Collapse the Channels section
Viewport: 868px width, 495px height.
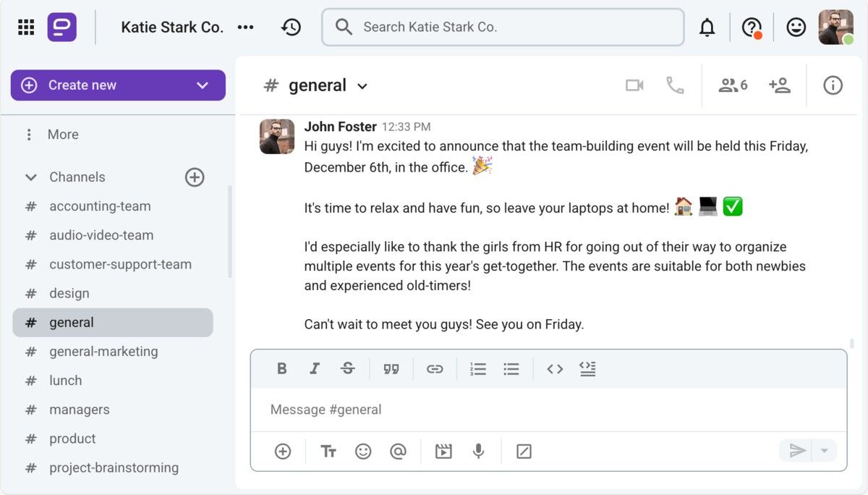coord(31,177)
